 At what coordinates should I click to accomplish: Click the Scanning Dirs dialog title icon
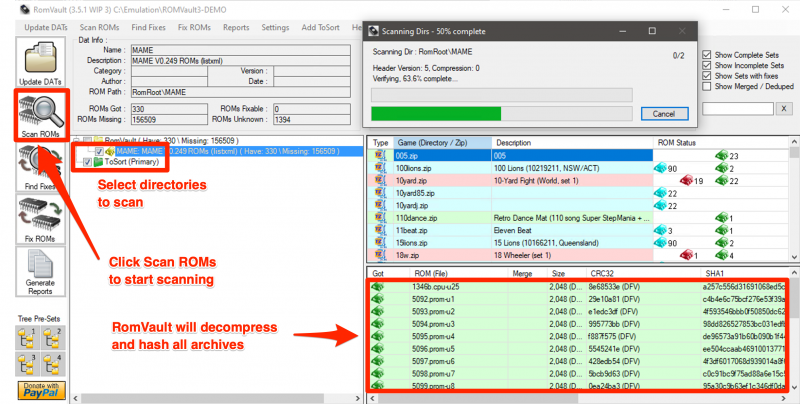coord(373,31)
